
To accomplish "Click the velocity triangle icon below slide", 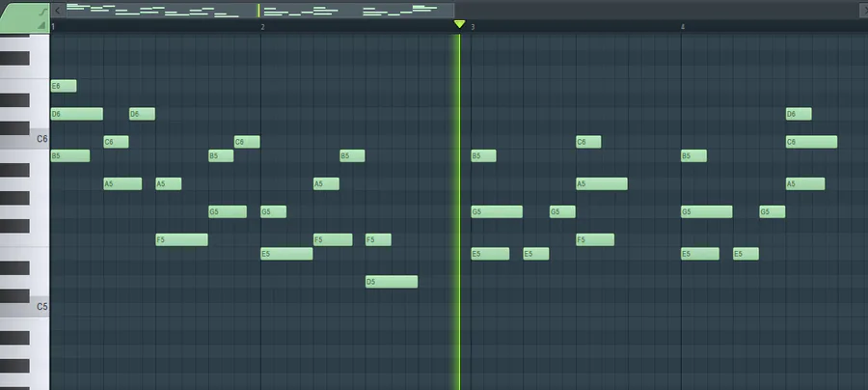I will point(41,25).
